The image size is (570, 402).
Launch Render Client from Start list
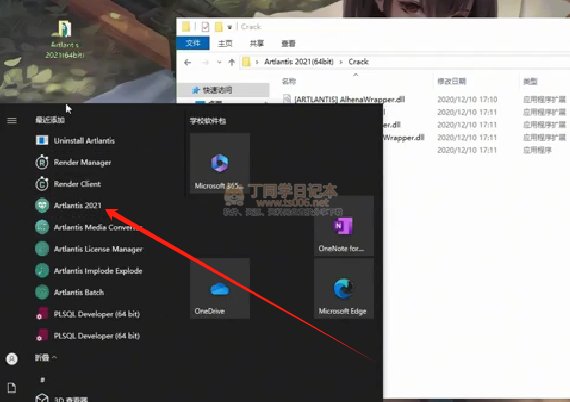click(68, 184)
